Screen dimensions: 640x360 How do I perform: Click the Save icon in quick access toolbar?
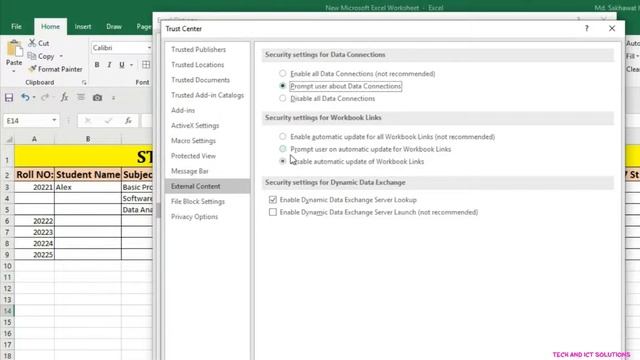[x=9, y=98]
